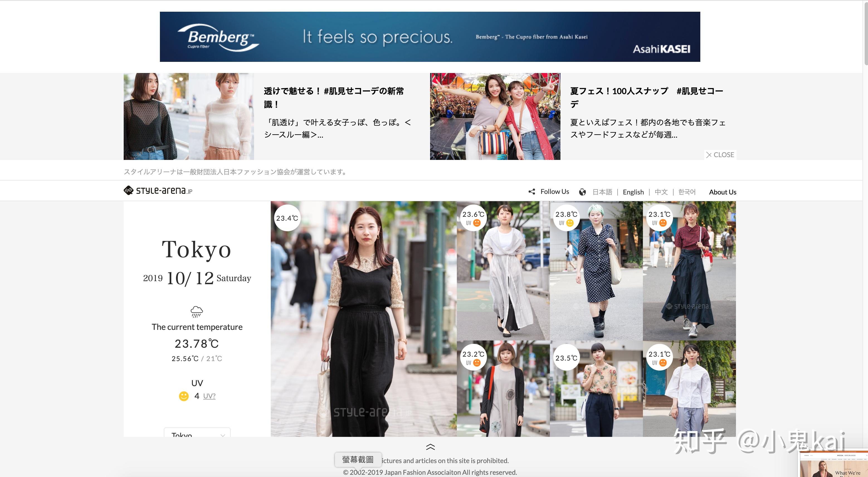The width and height of the screenshot is (868, 477).
Task: Open the large black dress street snap
Action: click(x=364, y=319)
